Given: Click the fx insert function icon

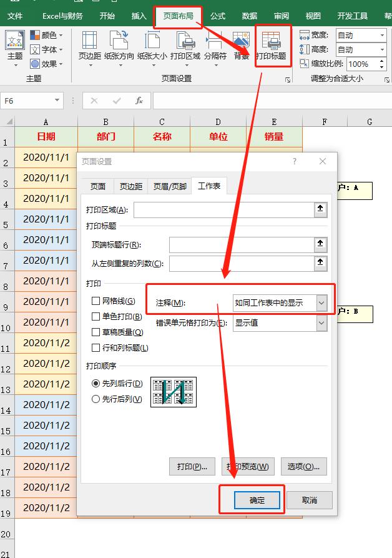Looking at the screenshot, I should (139, 101).
